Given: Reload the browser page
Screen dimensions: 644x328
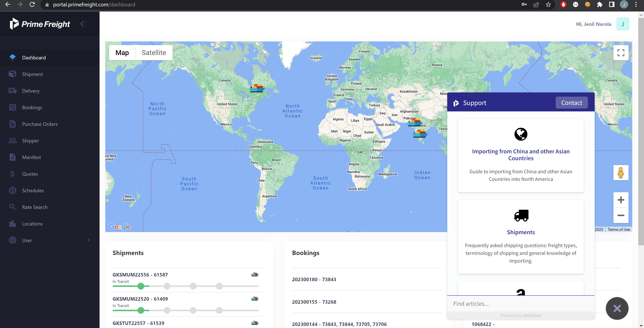Looking at the screenshot, I should tap(32, 5).
